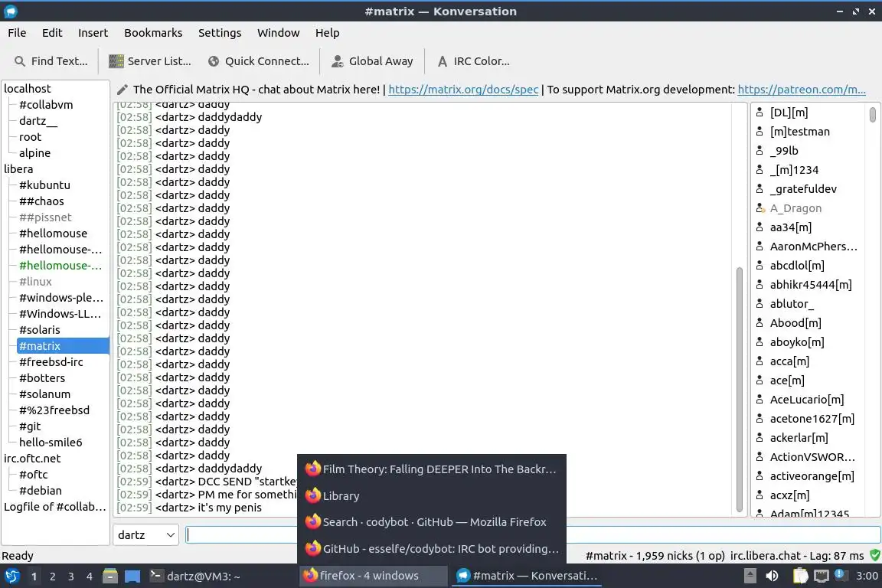
Task: Click the removable media tray icon
Action: click(750, 576)
